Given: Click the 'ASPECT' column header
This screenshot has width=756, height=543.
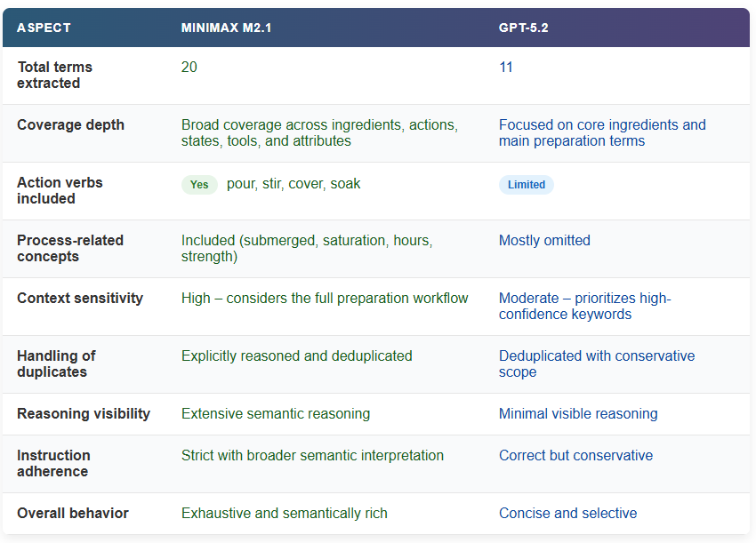Looking at the screenshot, I should pyautogui.click(x=44, y=28).
